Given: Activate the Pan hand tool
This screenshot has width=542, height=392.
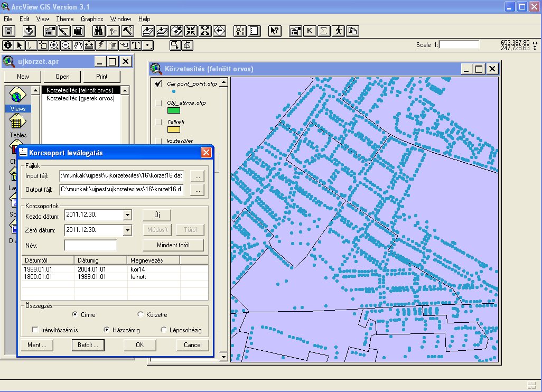Looking at the screenshot, I should (78, 45).
